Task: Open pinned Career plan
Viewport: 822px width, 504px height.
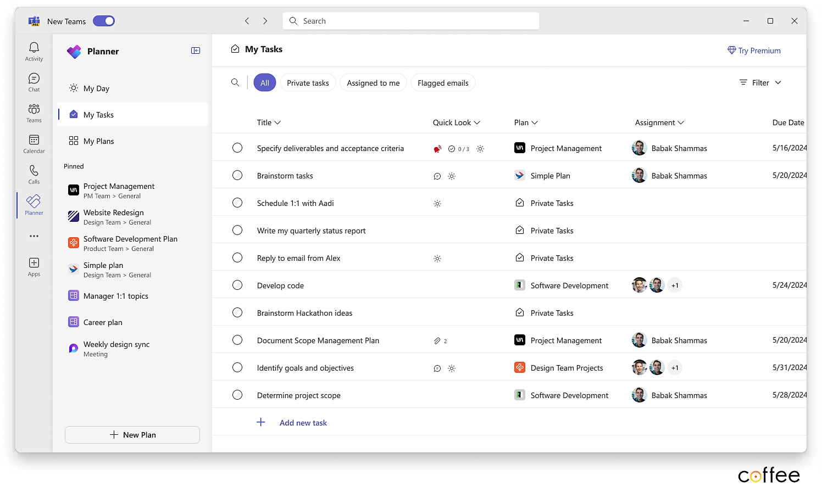Action: tap(132, 322)
